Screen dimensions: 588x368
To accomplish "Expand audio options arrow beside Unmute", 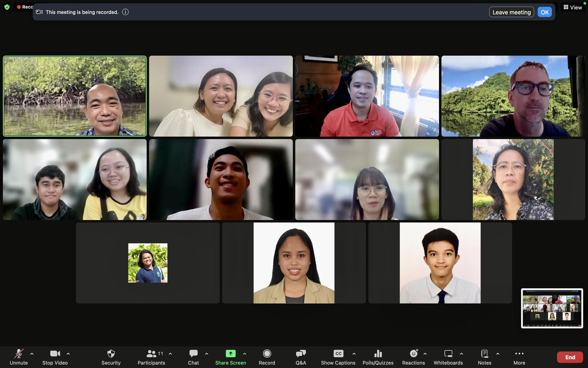I will point(32,354).
